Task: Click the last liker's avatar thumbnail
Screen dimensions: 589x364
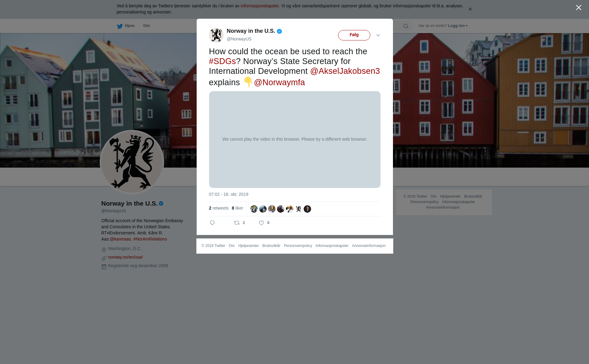Action: pos(307,209)
